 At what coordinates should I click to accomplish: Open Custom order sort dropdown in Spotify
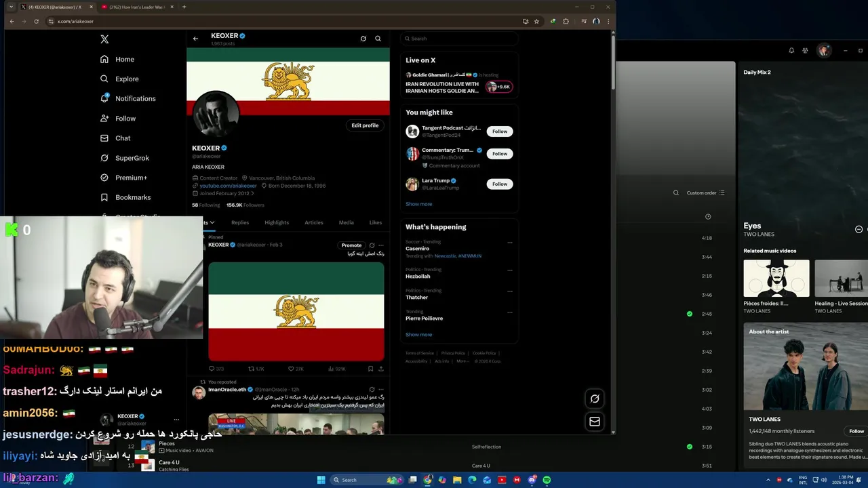pos(705,192)
